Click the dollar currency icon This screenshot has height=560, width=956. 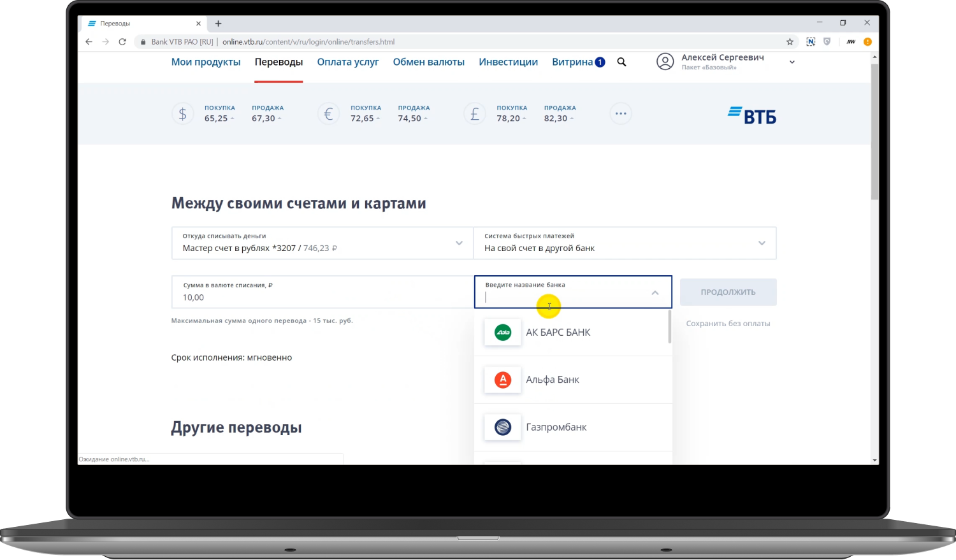182,114
